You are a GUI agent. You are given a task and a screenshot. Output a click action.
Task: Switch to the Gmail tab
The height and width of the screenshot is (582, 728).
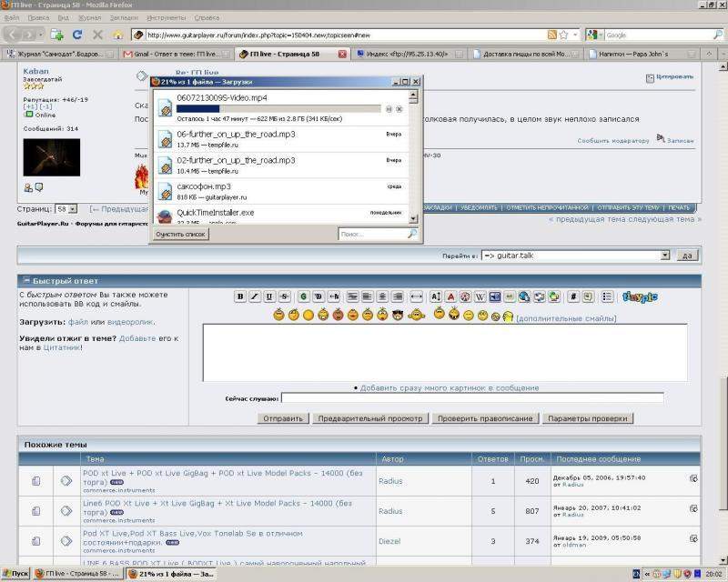coord(173,55)
